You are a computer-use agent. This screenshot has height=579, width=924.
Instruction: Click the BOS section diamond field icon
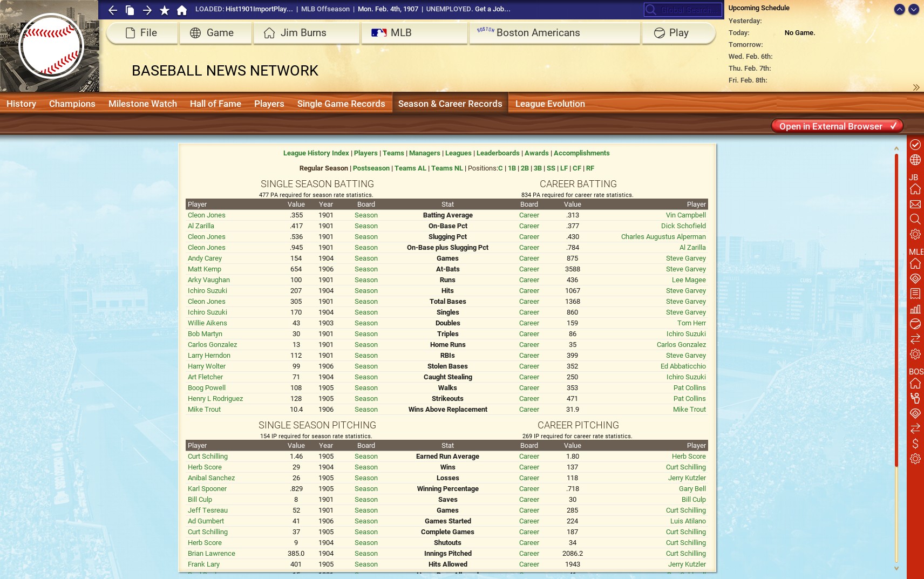(915, 413)
